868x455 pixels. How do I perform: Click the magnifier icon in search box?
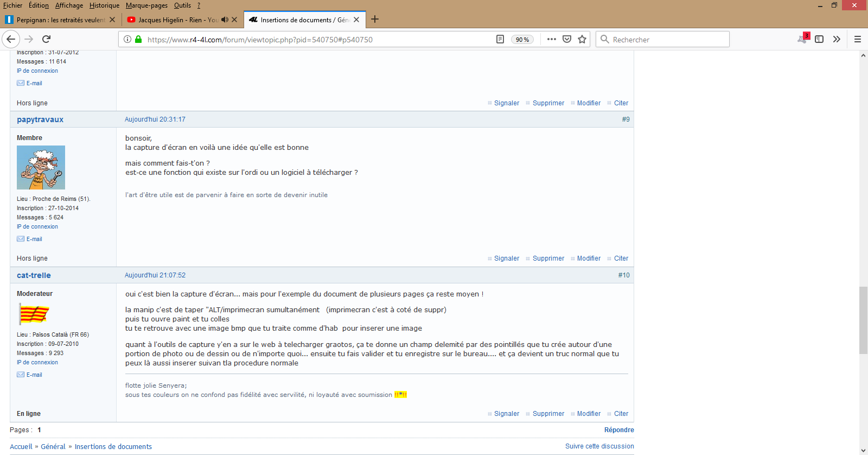pyautogui.click(x=605, y=39)
